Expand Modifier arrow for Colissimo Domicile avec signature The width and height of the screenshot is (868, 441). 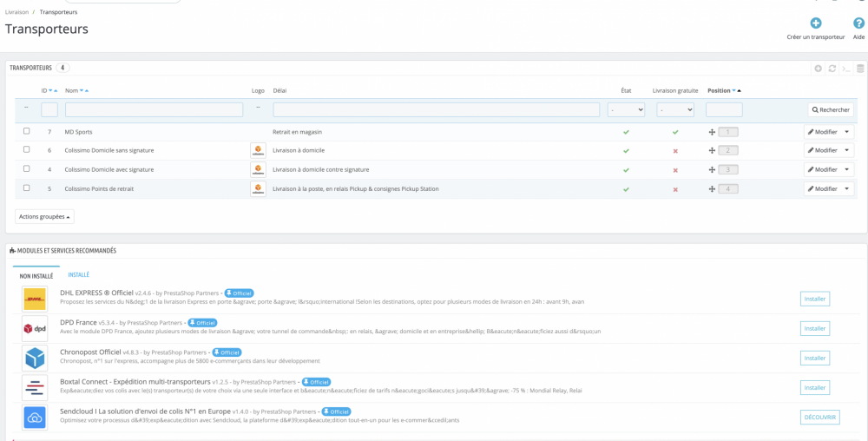(x=847, y=170)
